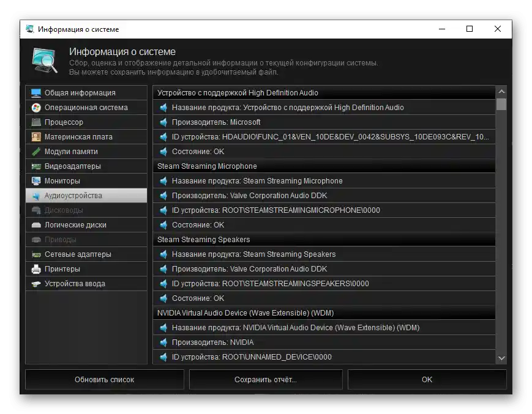Click the grayed-out Дисководы item
The width and height of the screenshot is (532, 414).
coord(86,210)
